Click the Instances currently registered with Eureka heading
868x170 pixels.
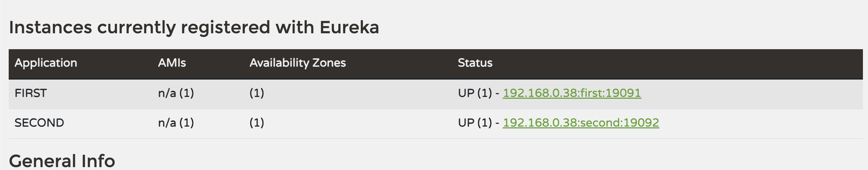pos(194,27)
